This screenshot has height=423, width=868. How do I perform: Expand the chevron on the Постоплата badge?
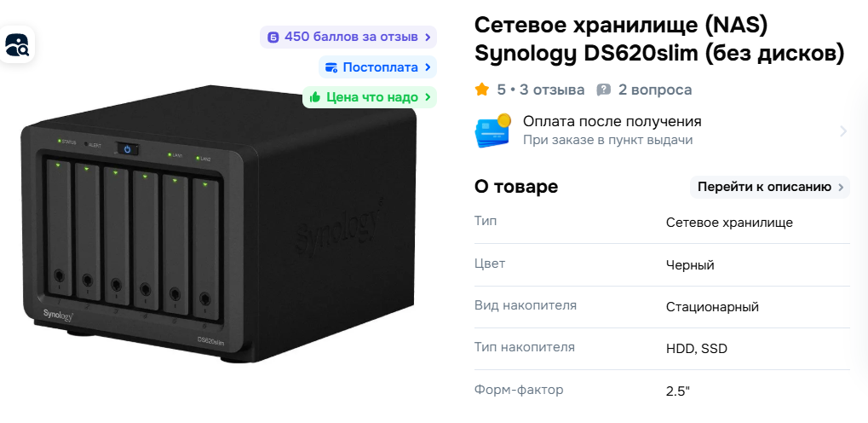[428, 67]
